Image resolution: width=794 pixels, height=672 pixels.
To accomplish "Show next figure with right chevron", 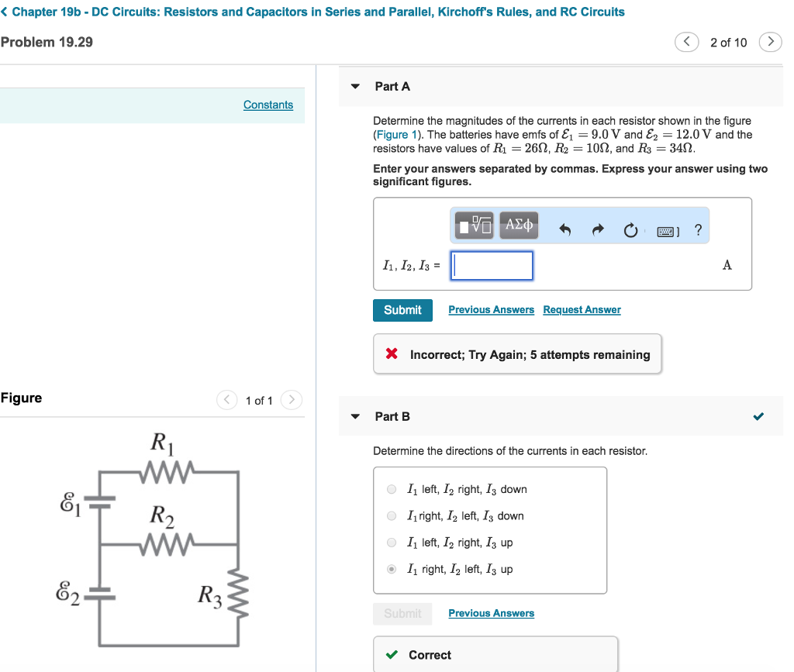I will (290, 400).
